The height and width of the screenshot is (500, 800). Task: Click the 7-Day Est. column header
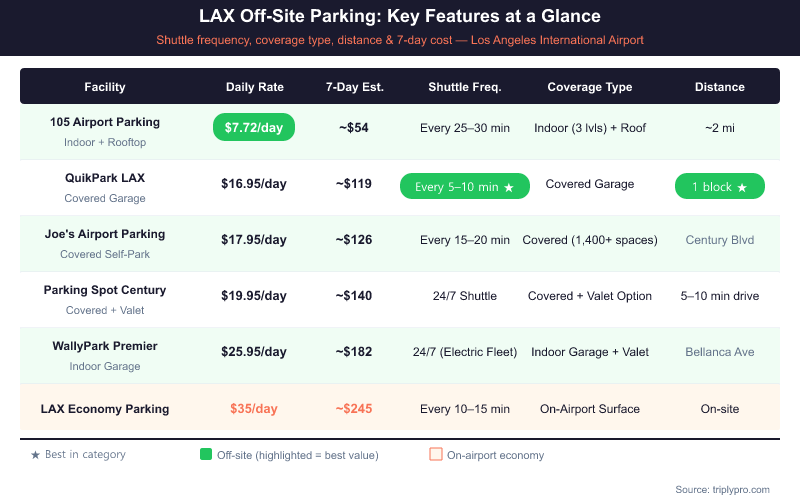[355, 87]
